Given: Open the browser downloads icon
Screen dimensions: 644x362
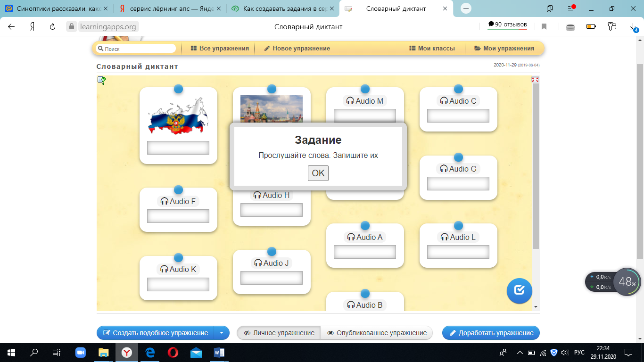Looking at the screenshot, I should [x=634, y=27].
